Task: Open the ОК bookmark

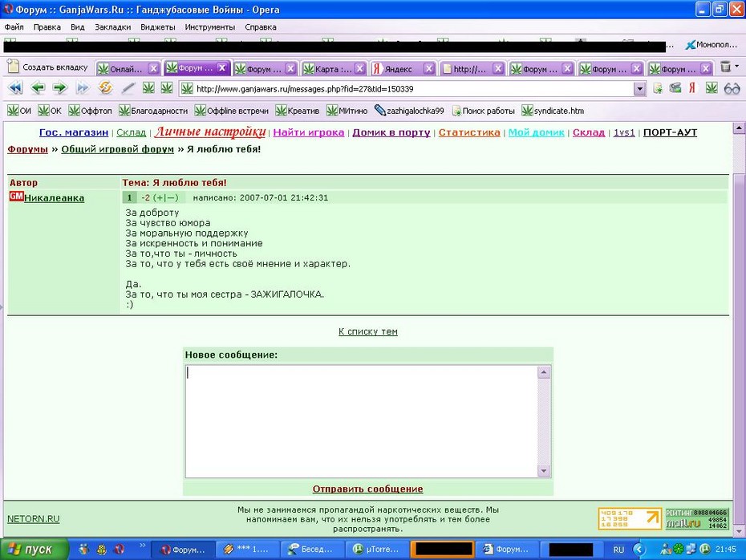Action: 50,111
